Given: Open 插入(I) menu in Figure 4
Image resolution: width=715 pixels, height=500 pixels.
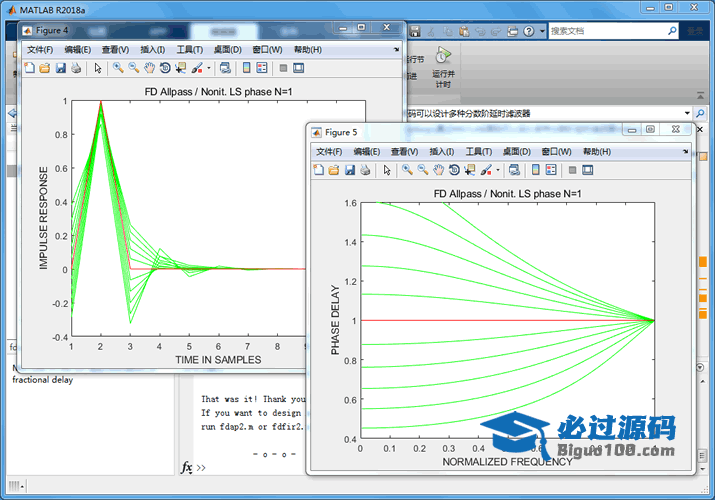Looking at the screenshot, I should 153,50.
